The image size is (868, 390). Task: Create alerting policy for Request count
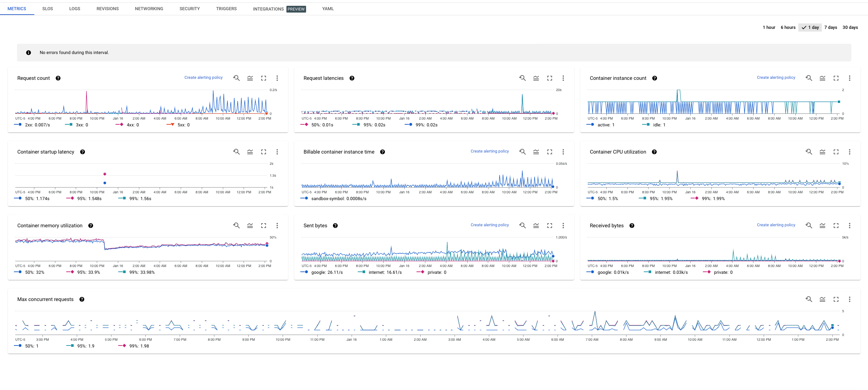[x=203, y=77]
